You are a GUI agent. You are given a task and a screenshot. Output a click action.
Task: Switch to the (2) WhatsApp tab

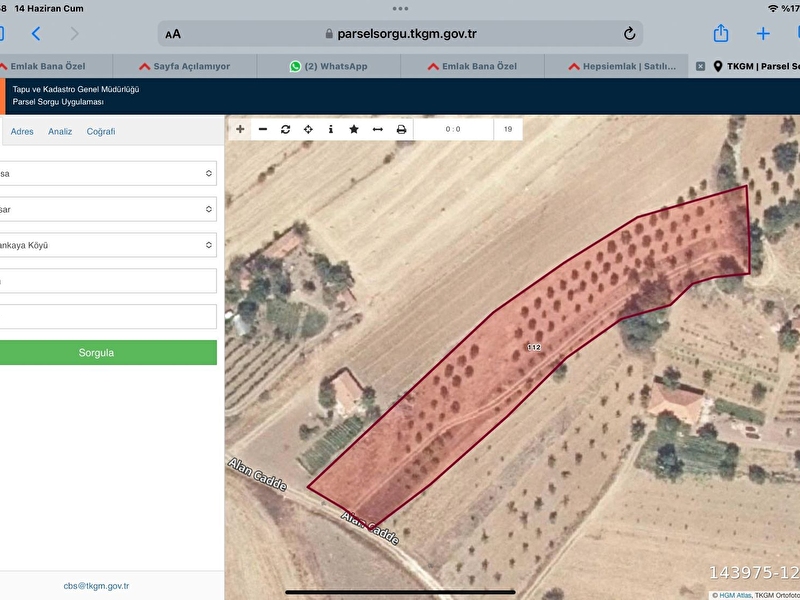pos(329,66)
